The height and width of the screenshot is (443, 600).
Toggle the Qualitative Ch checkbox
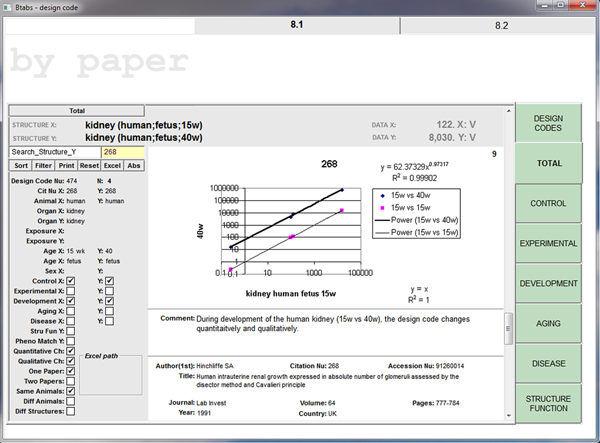tap(70, 361)
